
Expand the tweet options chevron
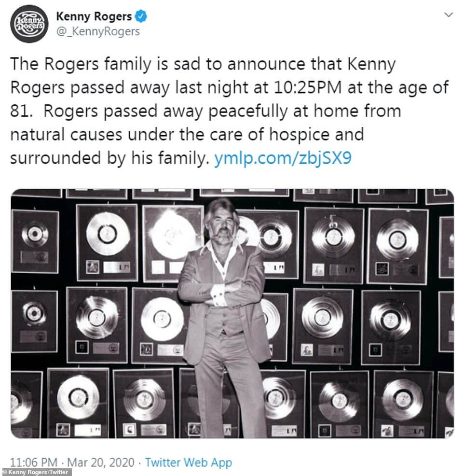449,14
